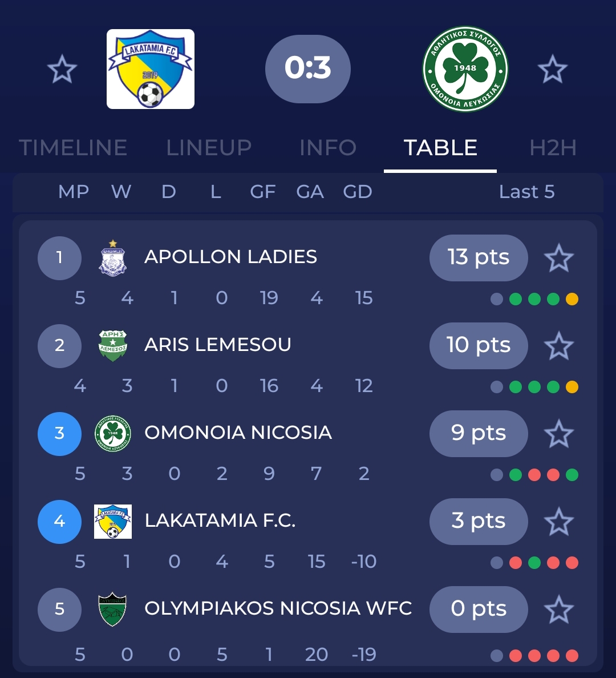
Task: Select the Last 5 column header
Action: (526, 192)
